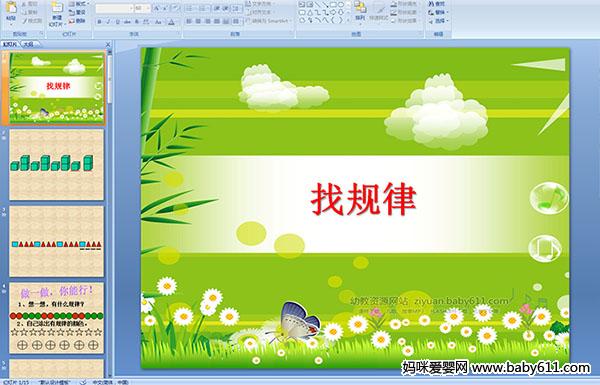Select the green cubes slide thumbnail
This screenshot has height=385, width=600.
(x=56, y=165)
